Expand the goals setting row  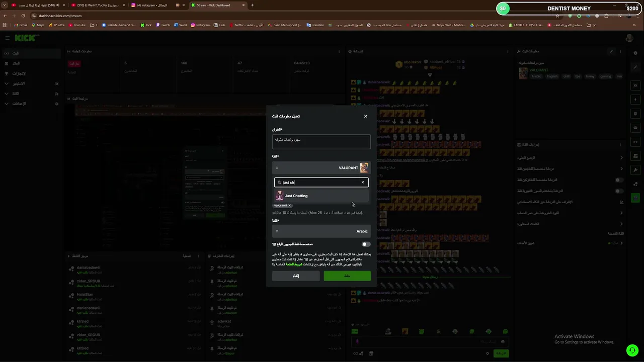[x=570, y=243]
